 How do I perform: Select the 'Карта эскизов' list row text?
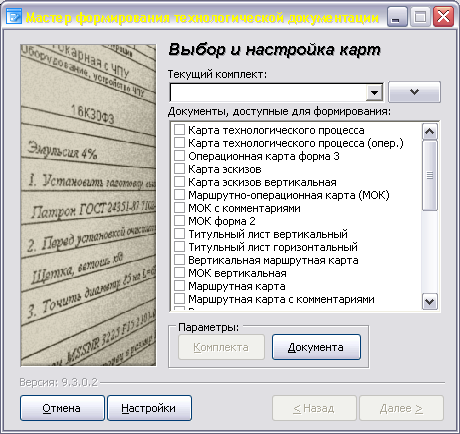point(225,169)
